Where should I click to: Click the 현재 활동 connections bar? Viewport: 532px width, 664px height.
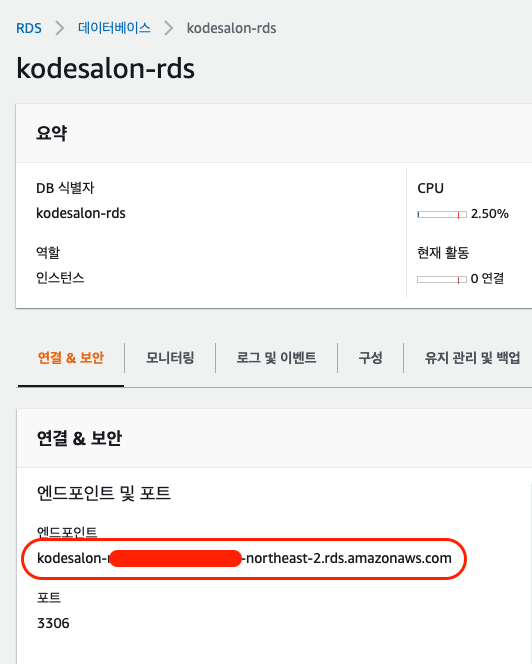(442, 279)
